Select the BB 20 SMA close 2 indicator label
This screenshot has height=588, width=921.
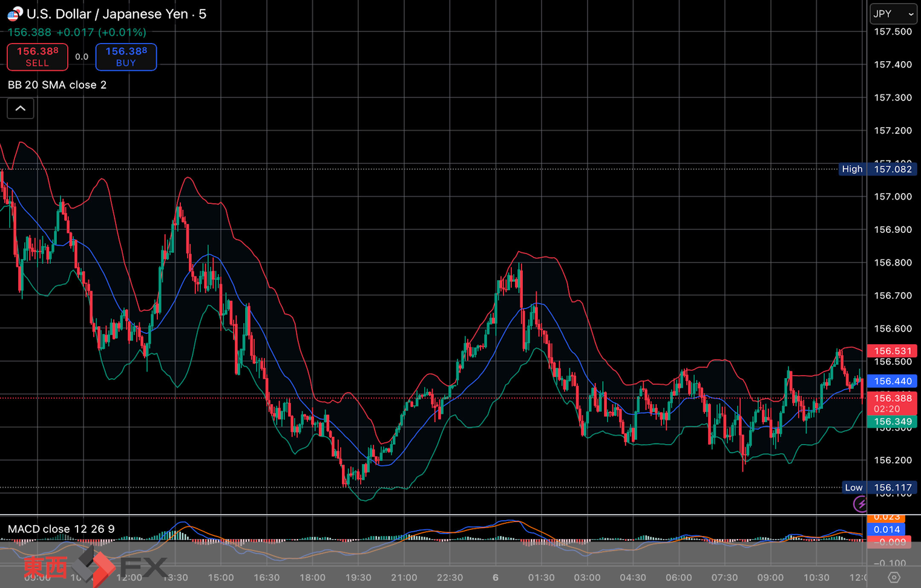[57, 85]
